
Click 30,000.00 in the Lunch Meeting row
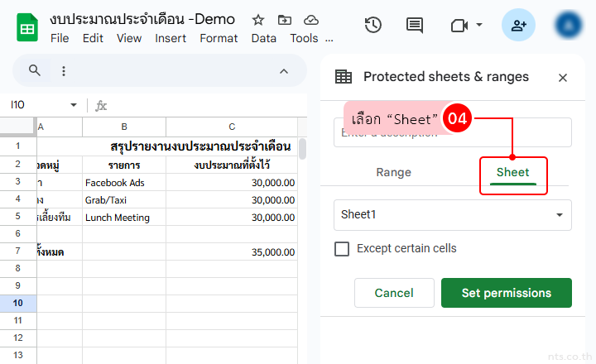tap(232, 218)
